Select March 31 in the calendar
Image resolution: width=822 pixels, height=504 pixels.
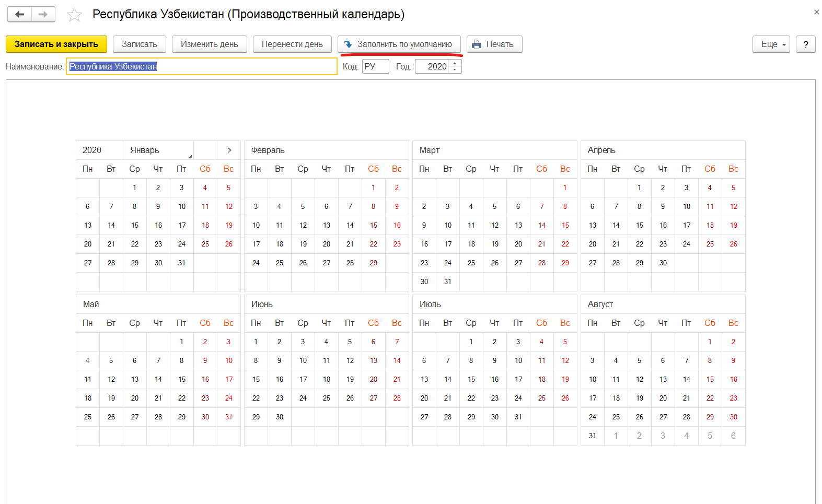tap(448, 282)
